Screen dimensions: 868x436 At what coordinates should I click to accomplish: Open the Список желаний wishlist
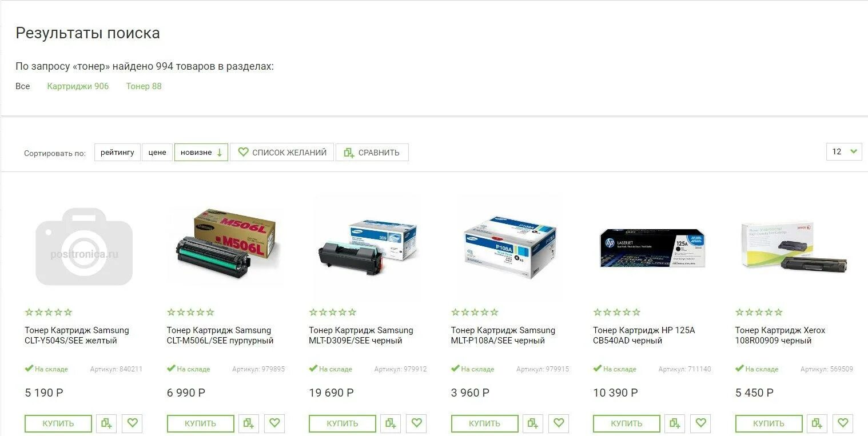(x=282, y=153)
